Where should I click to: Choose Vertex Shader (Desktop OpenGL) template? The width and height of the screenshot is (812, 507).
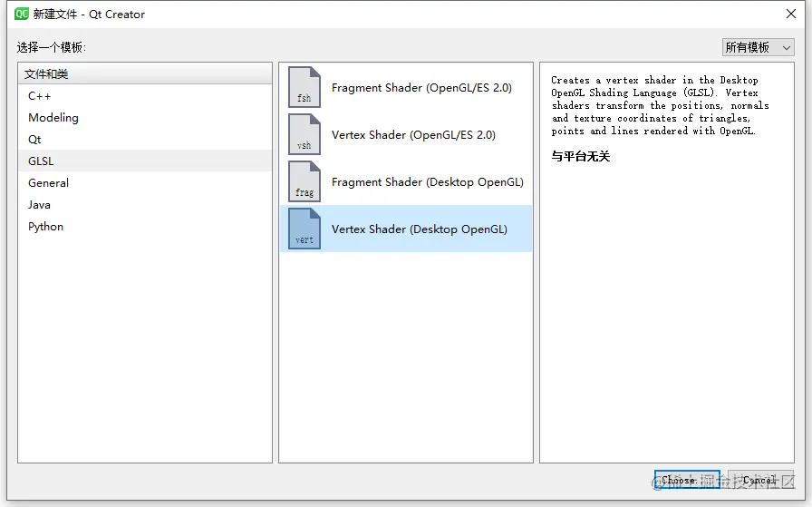pyautogui.click(x=406, y=229)
